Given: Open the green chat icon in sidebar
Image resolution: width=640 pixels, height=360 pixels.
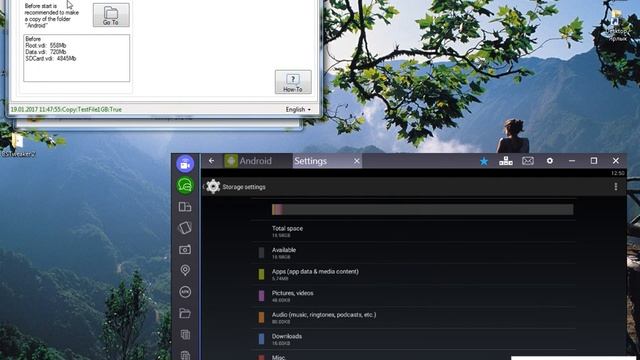Looking at the screenshot, I should 185,185.
